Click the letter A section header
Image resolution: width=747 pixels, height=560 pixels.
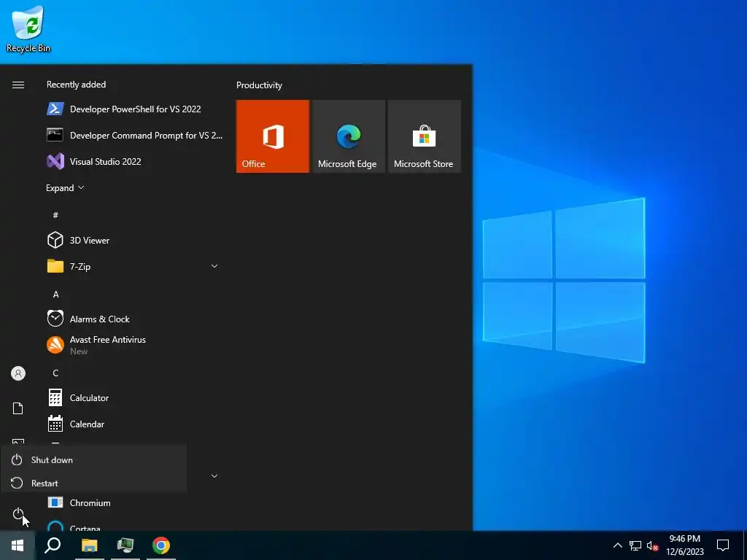[55, 295]
